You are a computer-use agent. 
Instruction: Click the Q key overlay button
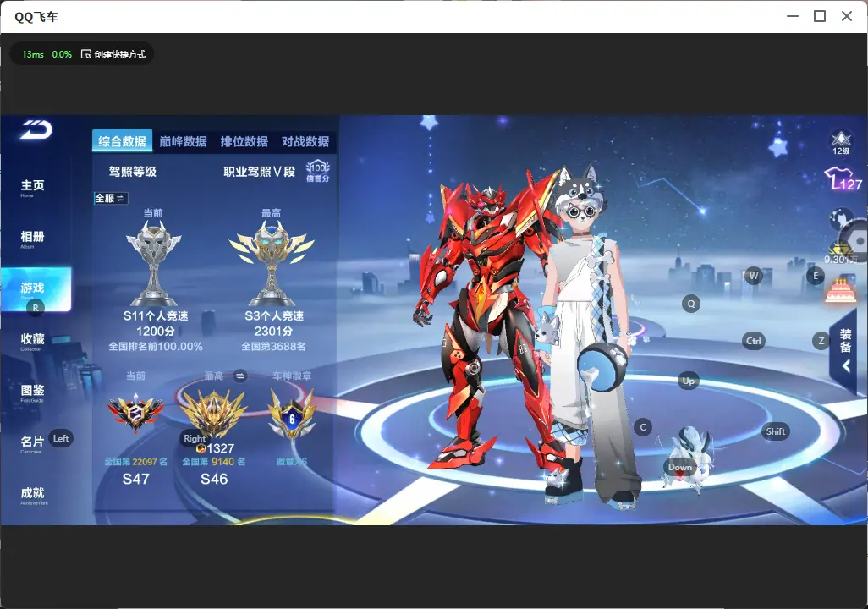tap(691, 304)
